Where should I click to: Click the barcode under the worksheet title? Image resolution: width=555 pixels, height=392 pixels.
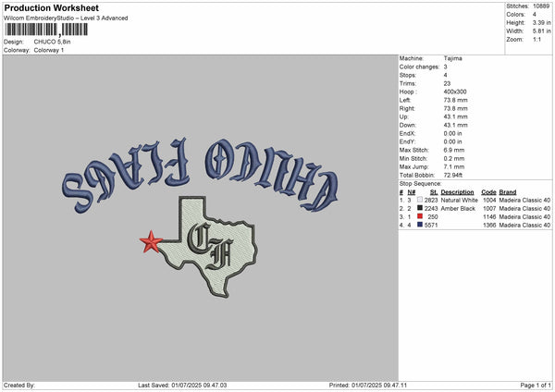click(x=46, y=30)
